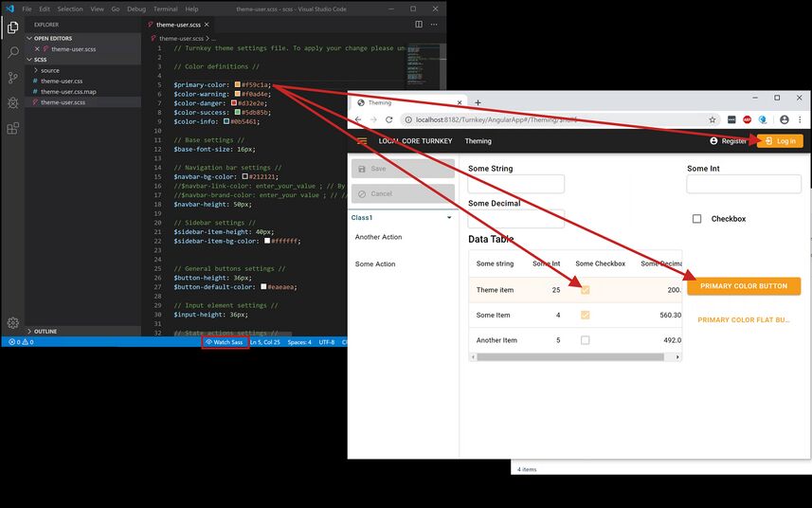Click the Watch Sass status bar item
This screenshot has width=812, height=508.
(x=225, y=342)
